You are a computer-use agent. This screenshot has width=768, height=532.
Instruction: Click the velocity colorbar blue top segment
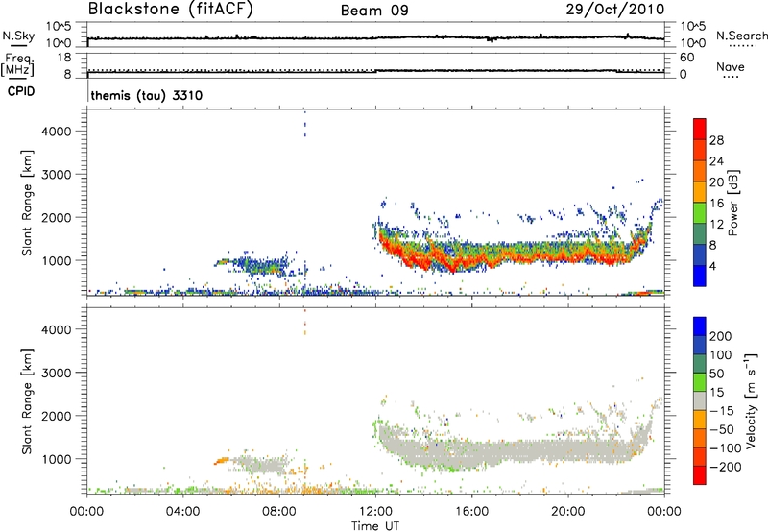[x=700, y=326]
